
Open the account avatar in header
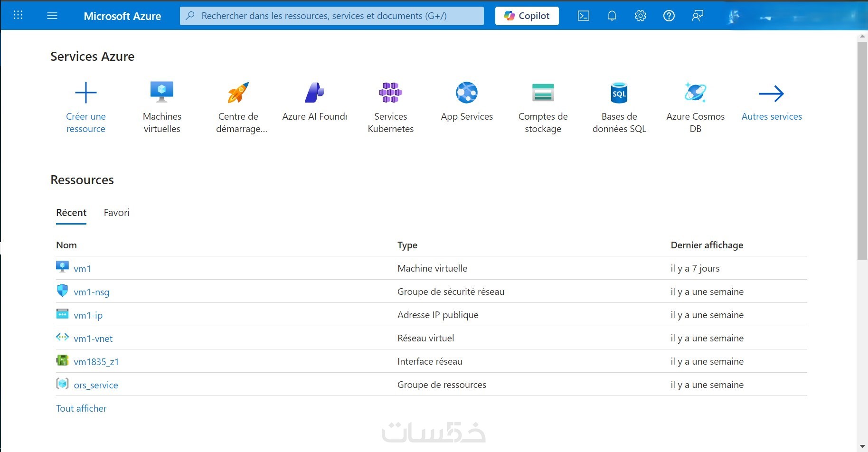pyautogui.click(x=734, y=17)
